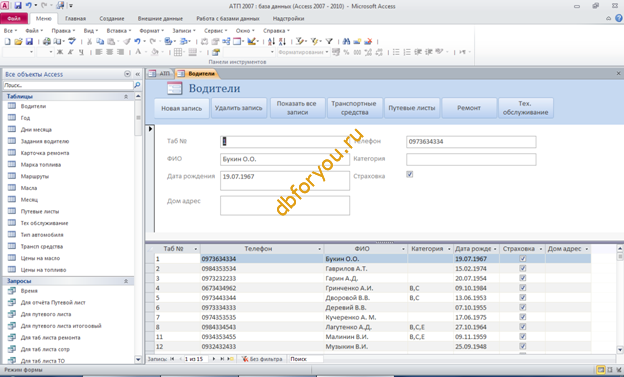Click the Bold (Ж) formatting icon
624x377 pixels.
pyautogui.click(x=60, y=52)
